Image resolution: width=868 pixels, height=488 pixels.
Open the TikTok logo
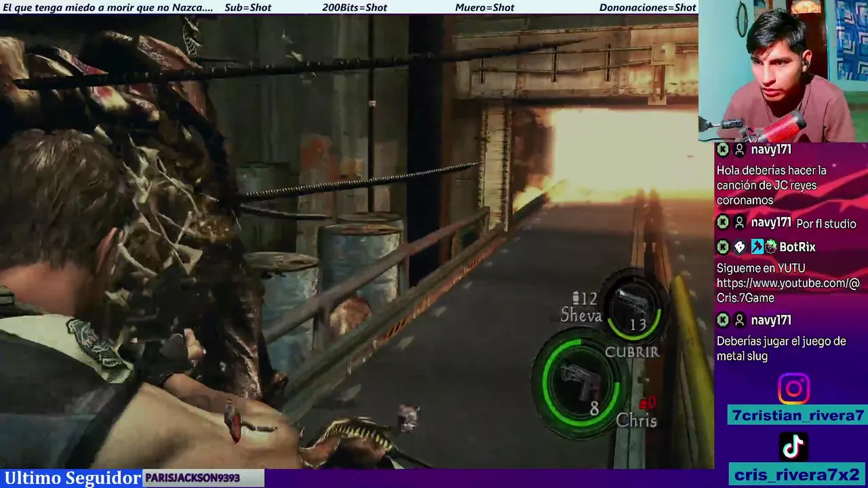[793, 447]
